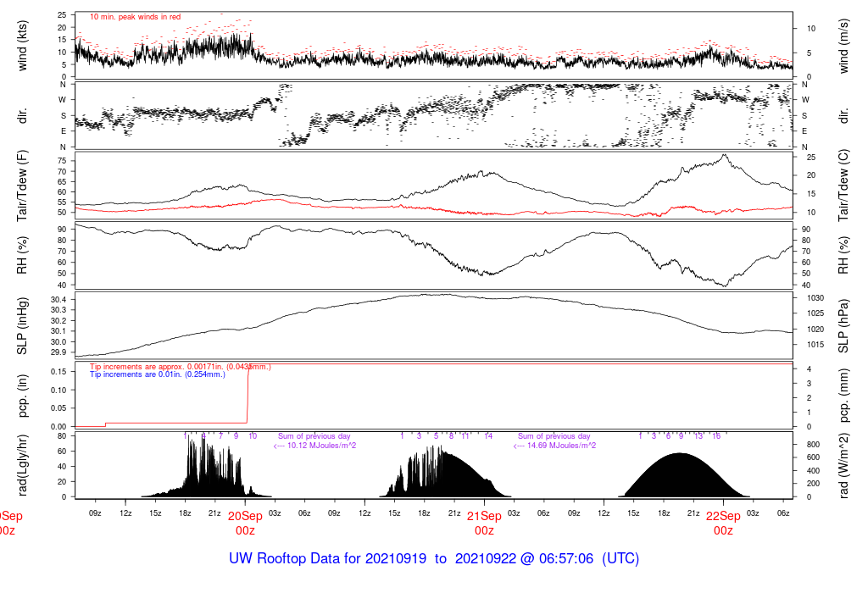Click the SLP (hPa) right axis label

click(x=843, y=326)
